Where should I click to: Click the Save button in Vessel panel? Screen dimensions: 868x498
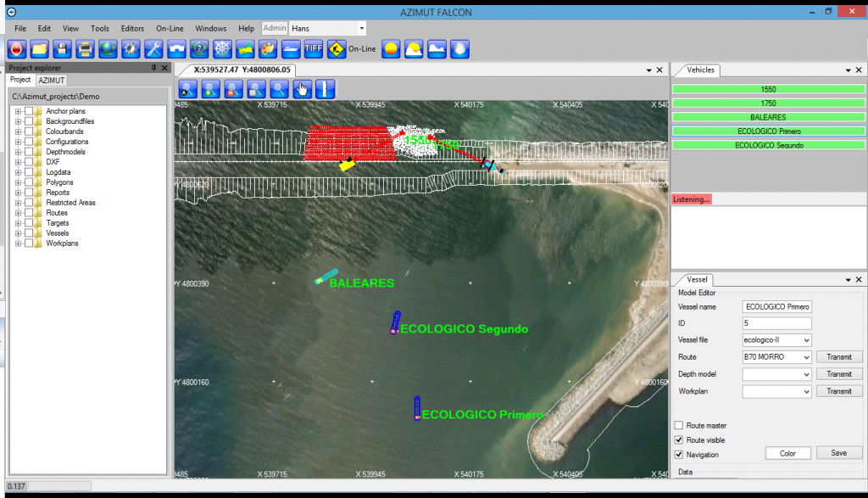(x=838, y=453)
